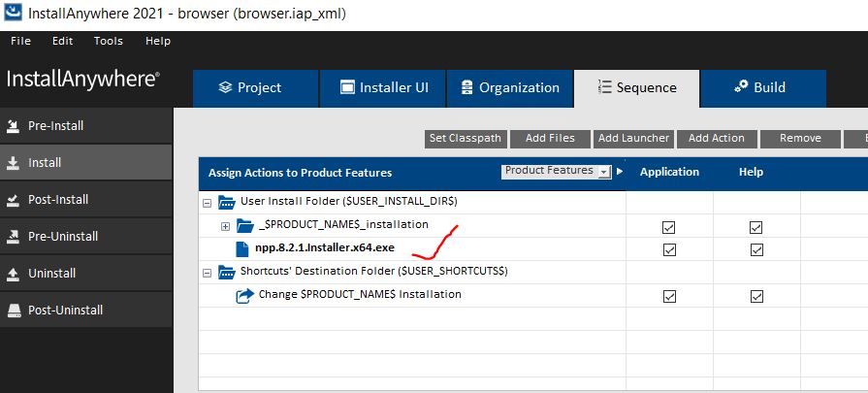This screenshot has height=393, width=868.
Task: Click the Add Launcher button
Action: (633, 139)
